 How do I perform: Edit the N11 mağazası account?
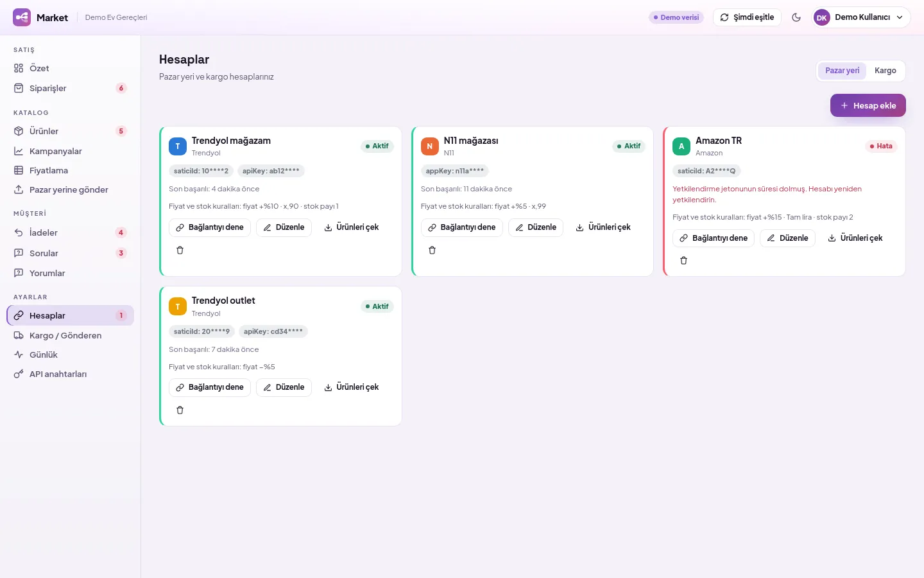click(536, 227)
